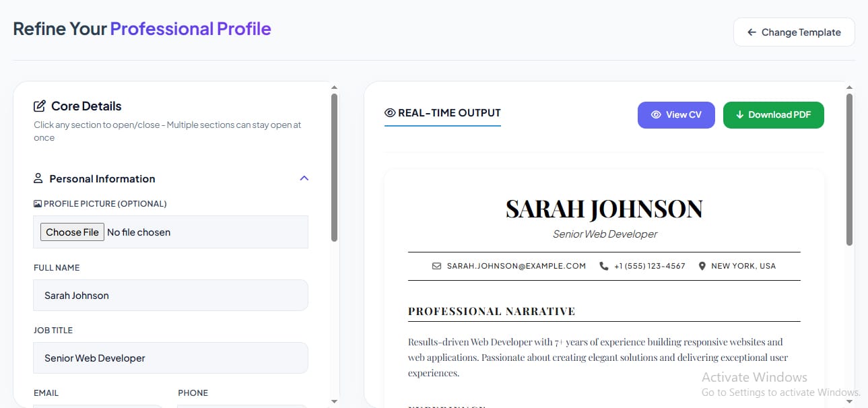Click the image icon beside Profile Picture label
868x408 pixels.
38,203
